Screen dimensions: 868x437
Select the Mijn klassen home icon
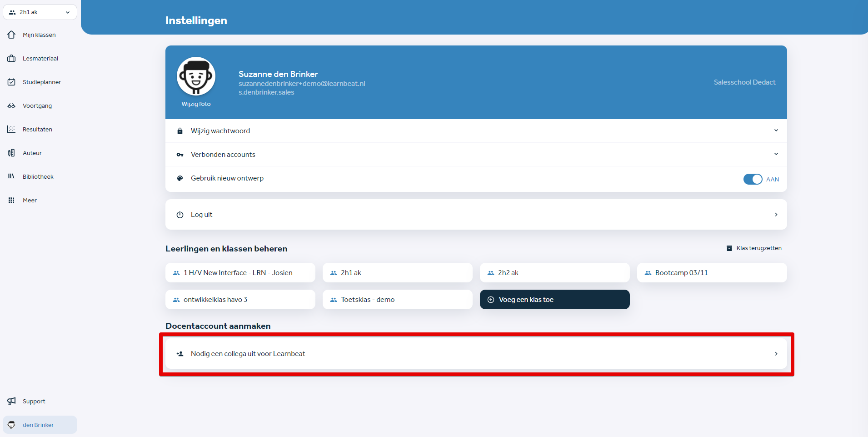point(11,35)
